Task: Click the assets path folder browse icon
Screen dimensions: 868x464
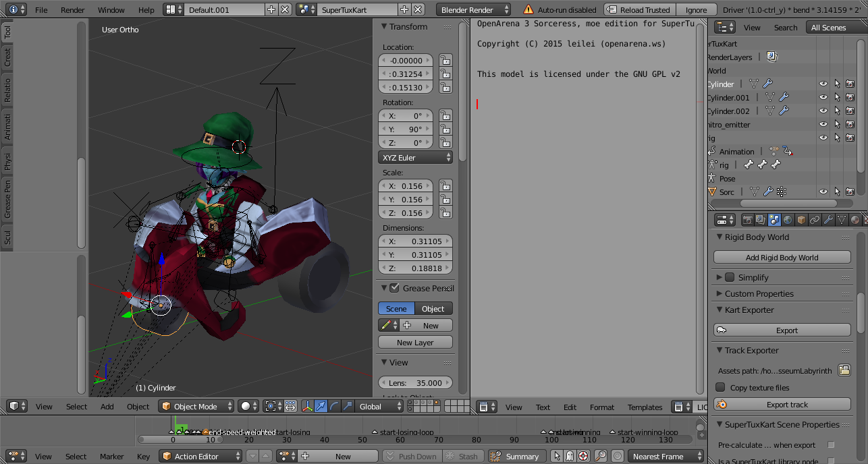Action: (x=844, y=370)
